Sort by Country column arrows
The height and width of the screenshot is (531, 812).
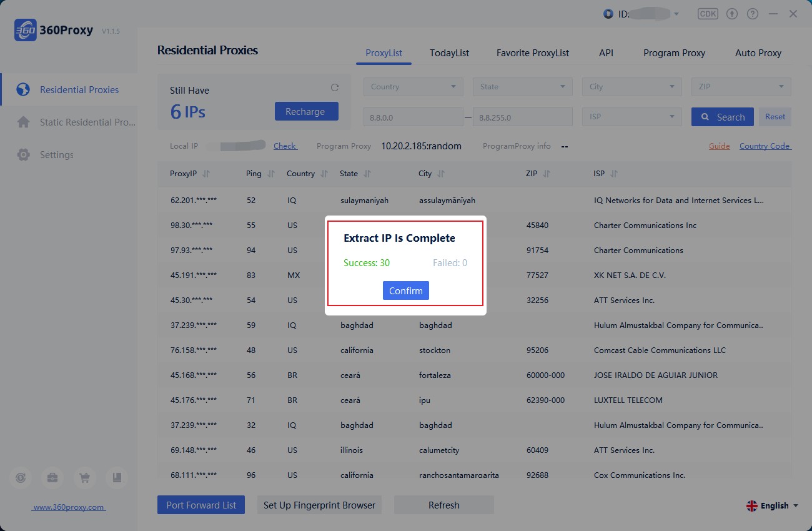tap(324, 174)
